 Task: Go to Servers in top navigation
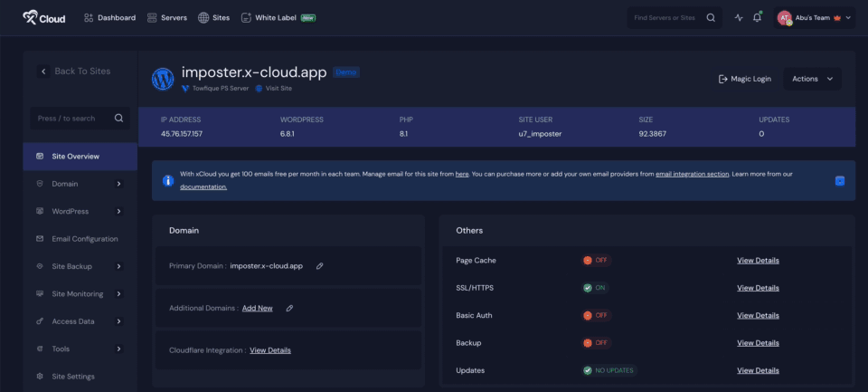click(x=166, y=17)
